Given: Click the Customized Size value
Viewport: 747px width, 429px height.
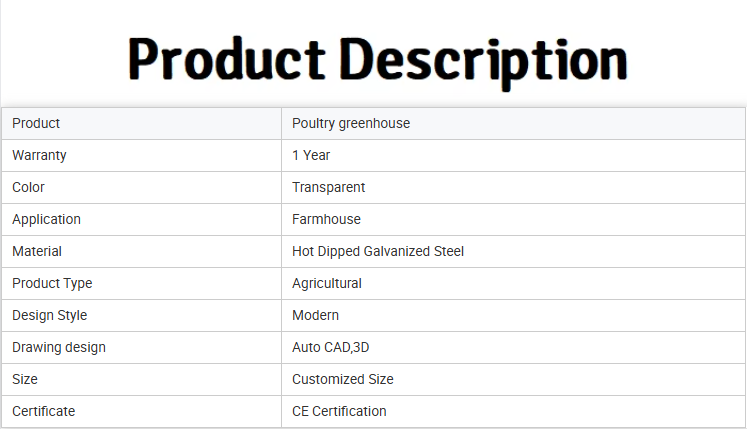Looking at the screenshot, I should point(343,379).
